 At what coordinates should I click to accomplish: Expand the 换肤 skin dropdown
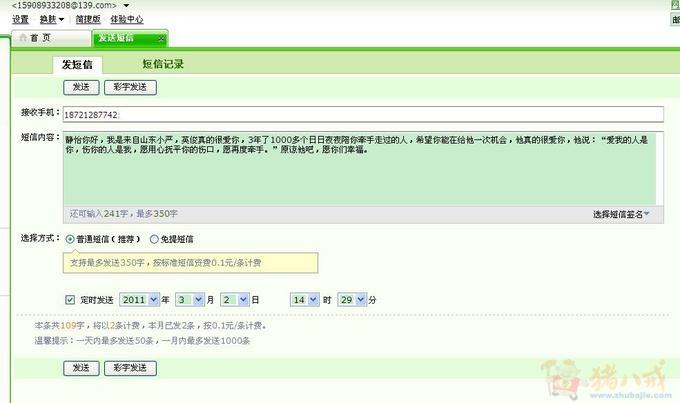click(52, 19)
